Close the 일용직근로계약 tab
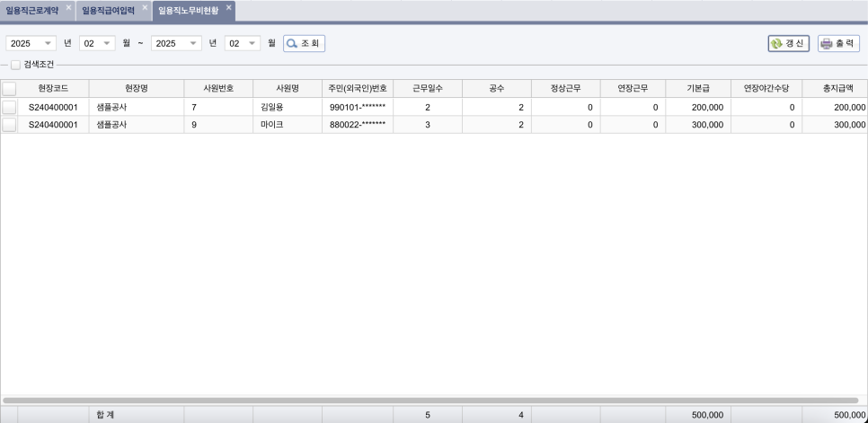 coord(68,8)
